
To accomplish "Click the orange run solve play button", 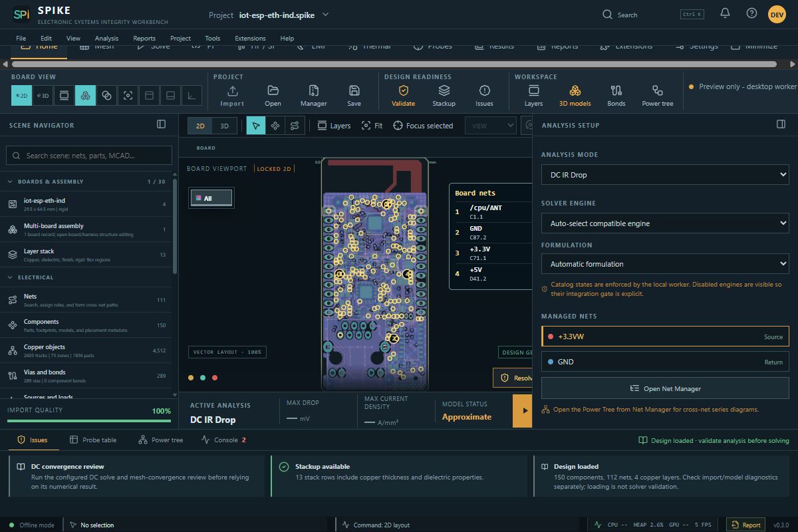I will [x=523, y=411].
